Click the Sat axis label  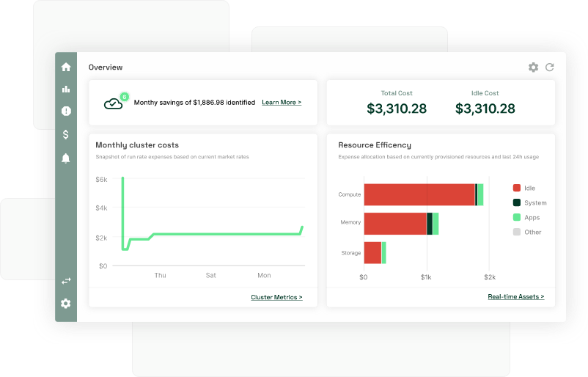(x=210, y=275)
